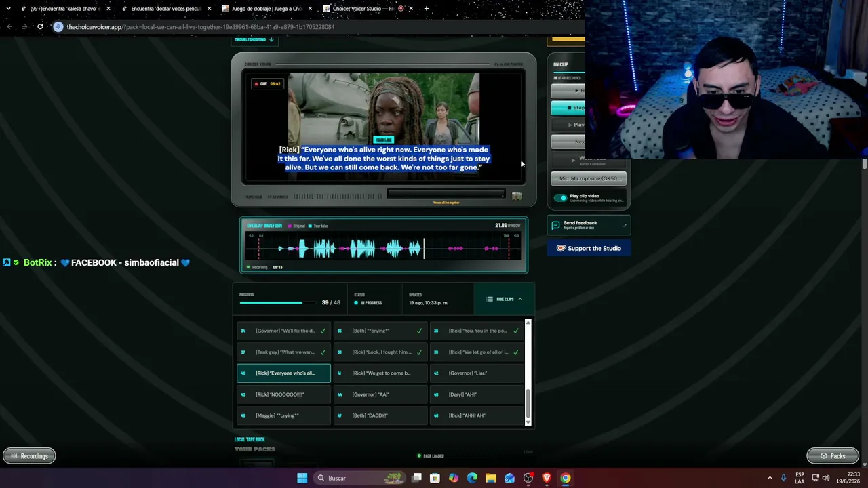Click the clip list scroll-down arrow
This screenshot has width=868, height=488.
tap(528, 422)
